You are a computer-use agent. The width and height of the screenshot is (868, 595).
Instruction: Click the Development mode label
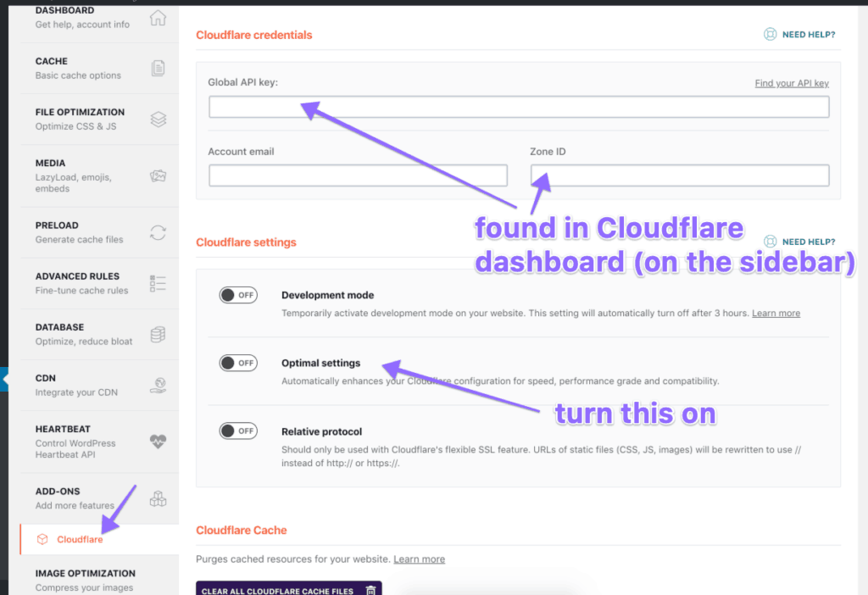pos(327,295)
